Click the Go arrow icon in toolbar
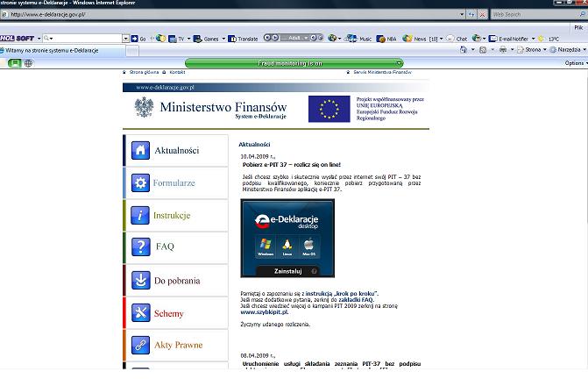This screenshot has width=588, height=379. tap(135, 39)
